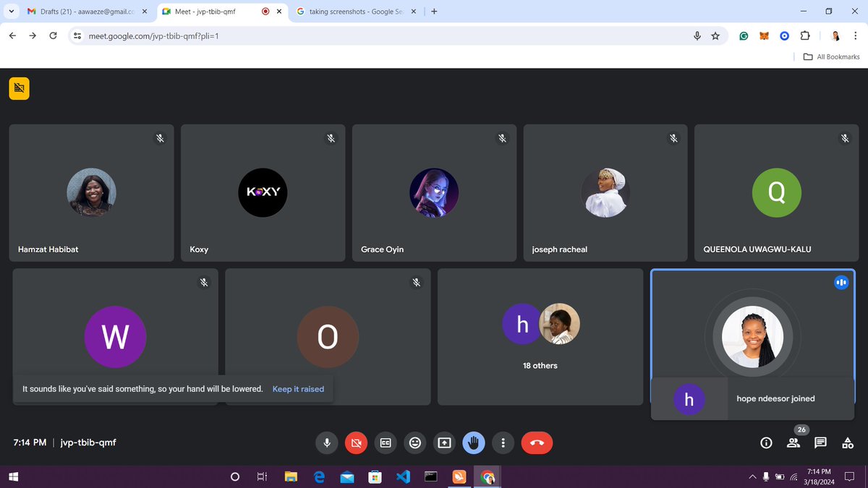The image size is (868, 488).
Task: Turn on camera in Meet controls
Action: point(356,442)
